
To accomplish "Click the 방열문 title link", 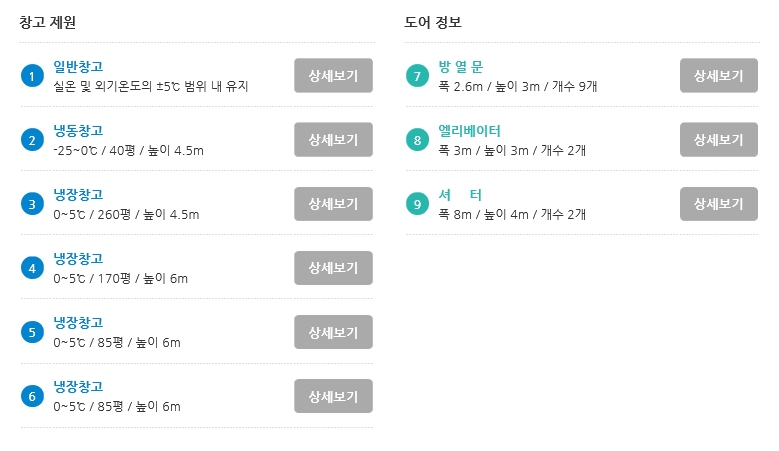I will (x=461, y=67).
